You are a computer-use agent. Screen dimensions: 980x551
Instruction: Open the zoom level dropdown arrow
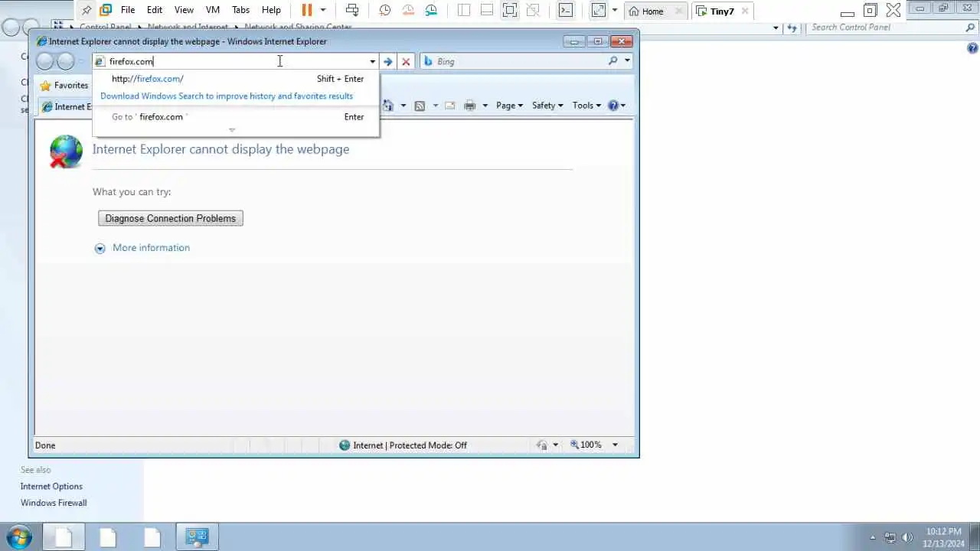pos(615,445)
